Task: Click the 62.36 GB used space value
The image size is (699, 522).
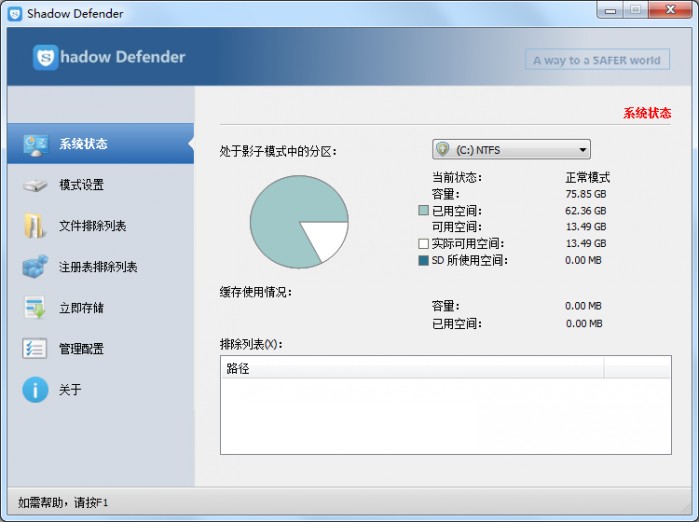Action: click(x=586, y=210)
